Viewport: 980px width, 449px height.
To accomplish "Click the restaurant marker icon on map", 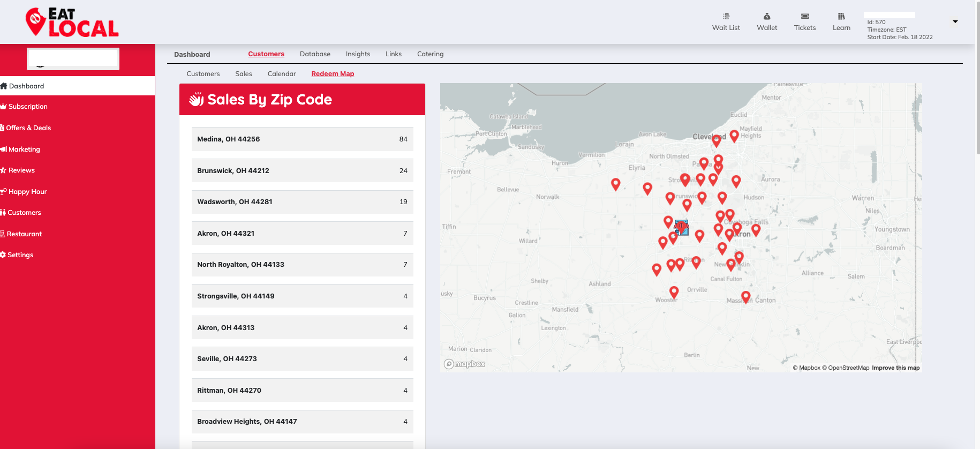I will [x=681, y=228].
